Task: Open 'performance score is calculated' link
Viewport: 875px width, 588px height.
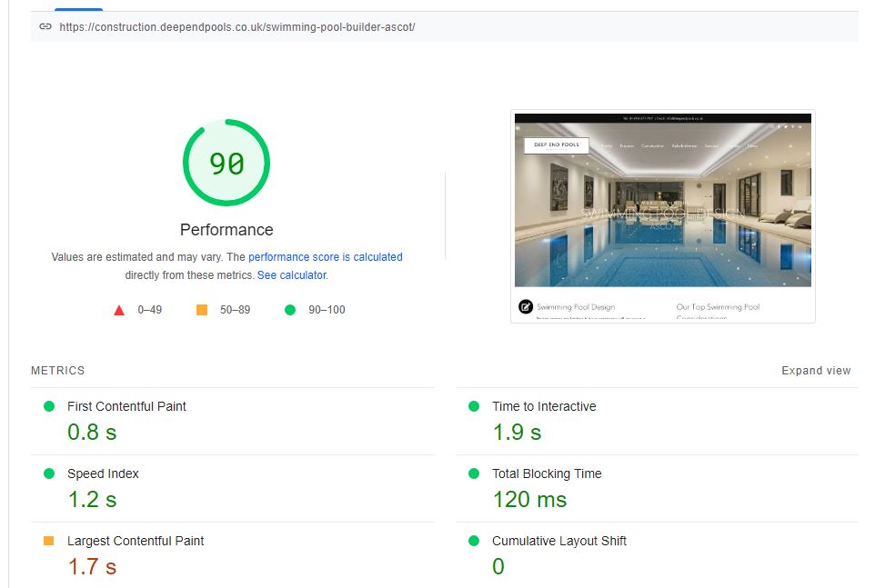Action: (x=325, y=257)
